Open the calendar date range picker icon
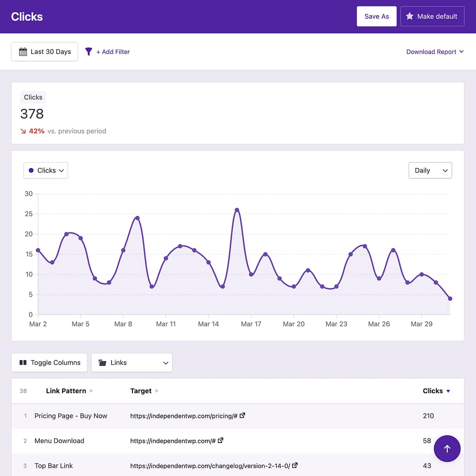 click(x=23, y=51)
